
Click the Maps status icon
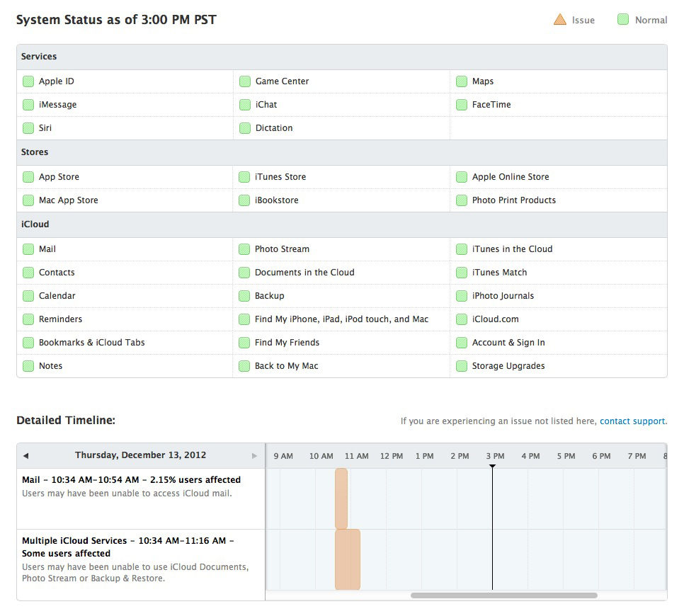[x=462, y=81]
